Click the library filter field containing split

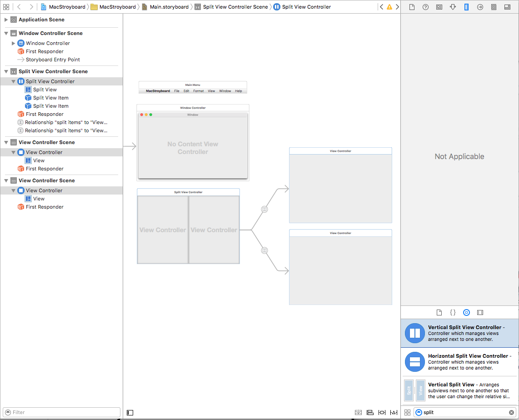(x=465, y=412)
